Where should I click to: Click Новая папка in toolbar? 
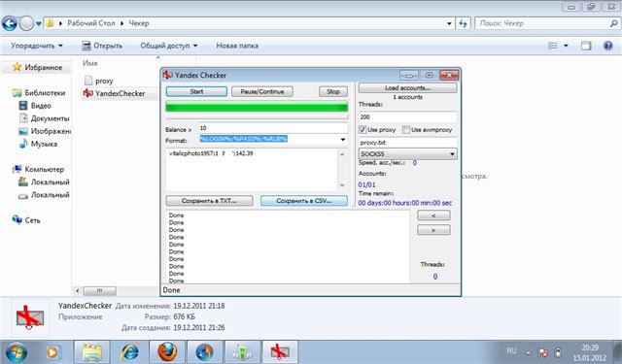click(237, 46)
